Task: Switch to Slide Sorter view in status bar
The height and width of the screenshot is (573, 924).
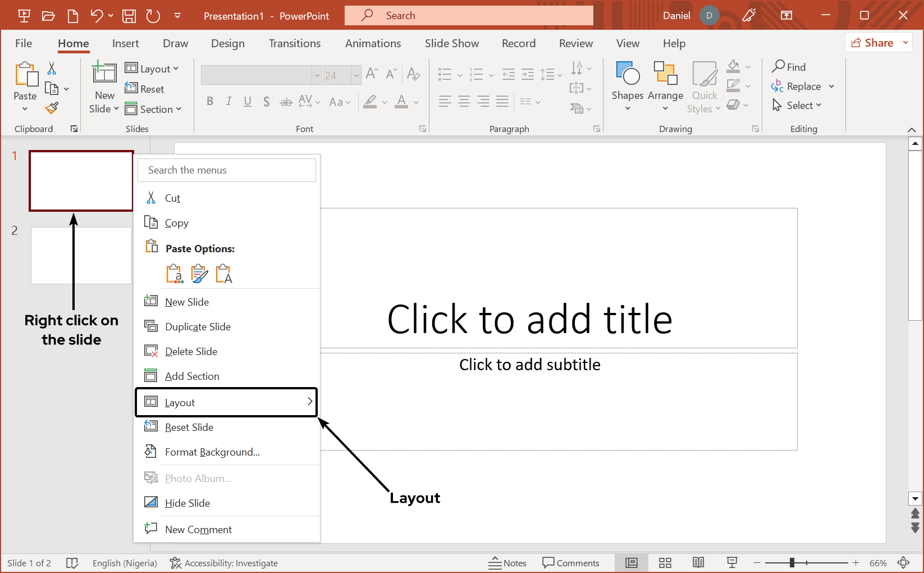Action: point(665,562)
